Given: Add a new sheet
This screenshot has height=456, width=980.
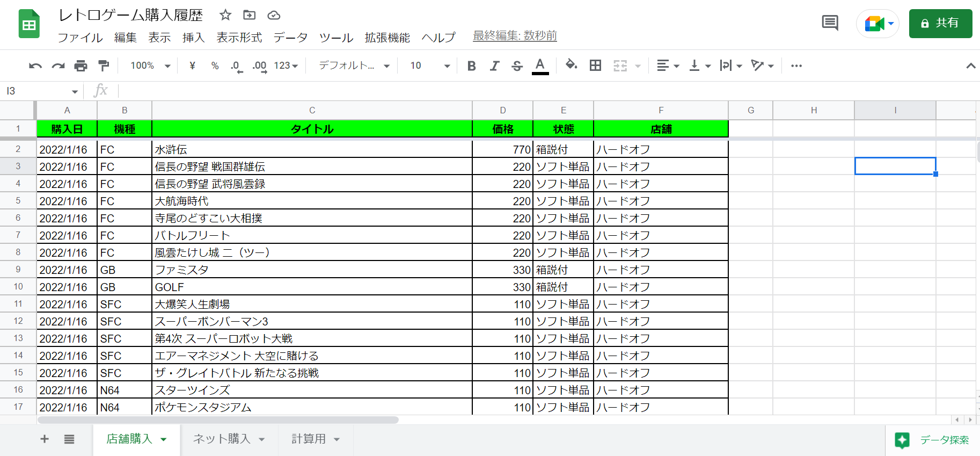Looking at the screenshot, I should tap(45, 439).
